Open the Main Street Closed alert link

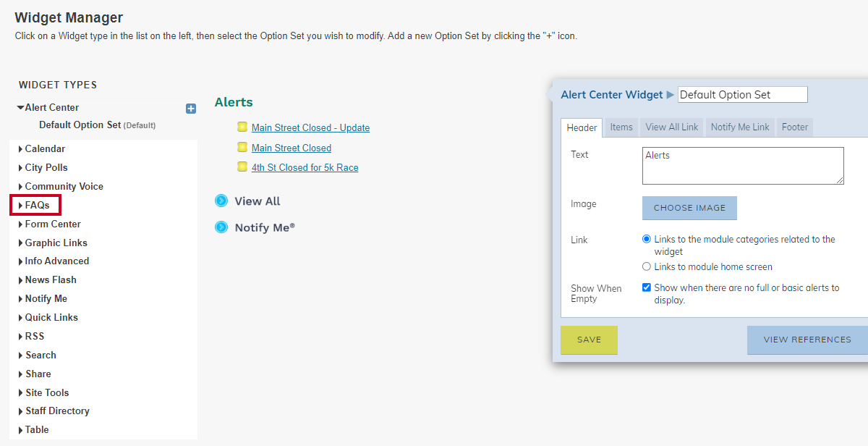pyautogui.click(x=292, y=148)
